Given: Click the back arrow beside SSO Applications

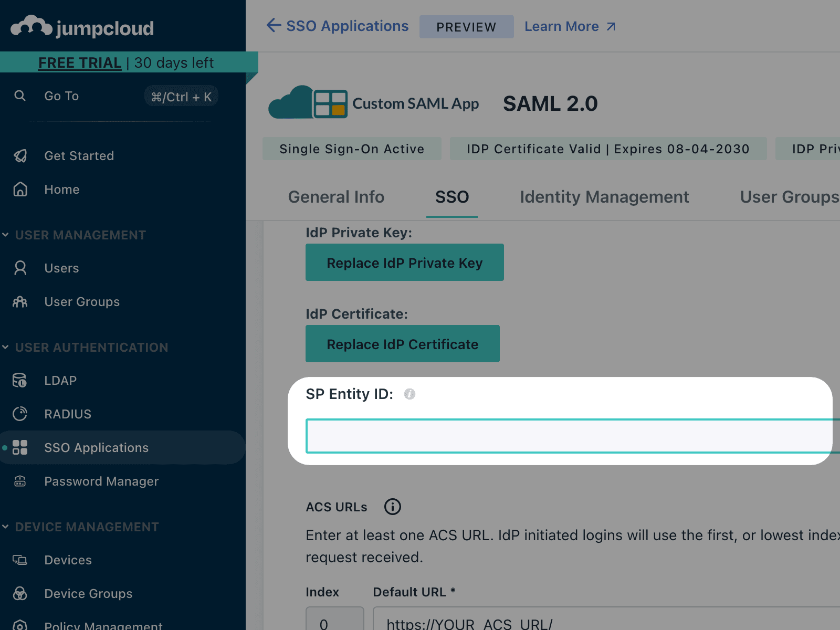Looking at the screenshot, I should pyautogui.click(x=274, y=25).
